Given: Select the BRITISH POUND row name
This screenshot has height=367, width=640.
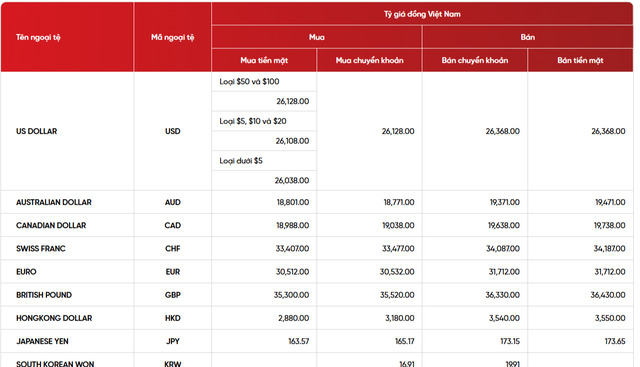Looking at the screenshot, I should [44, 295].
